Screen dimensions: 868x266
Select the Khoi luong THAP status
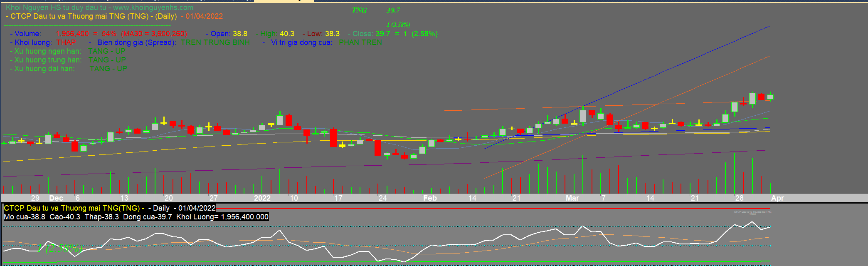(66, 42)
